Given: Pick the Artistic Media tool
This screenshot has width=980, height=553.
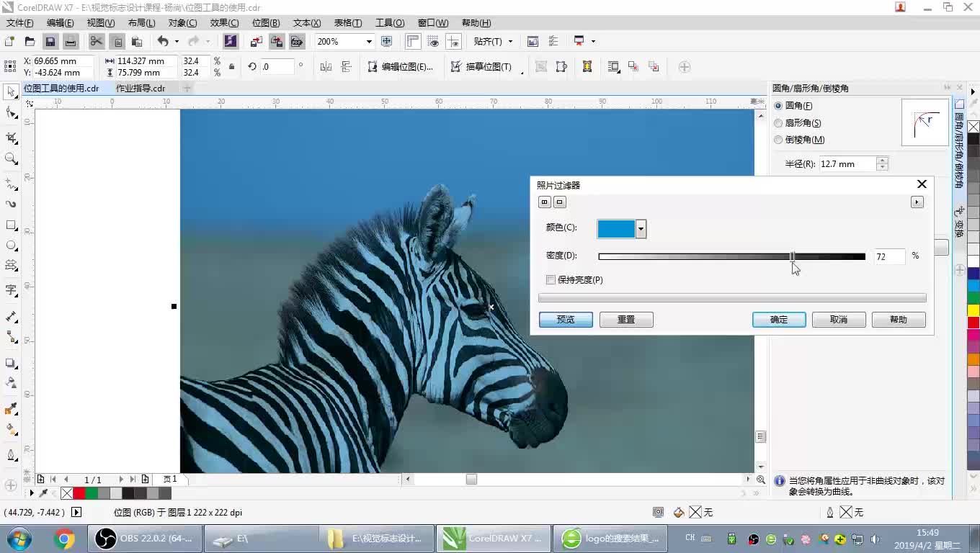Looking at the screenshot, I should point(11,204).
